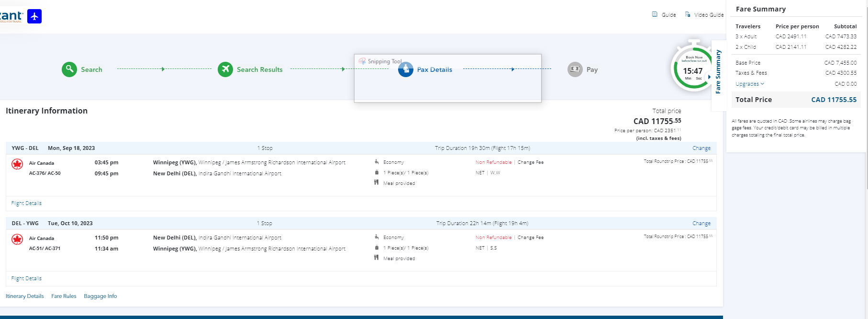Screen dimensions: 868x319
Task: Click the Pay money step icon
Action: tap(575, 69)
